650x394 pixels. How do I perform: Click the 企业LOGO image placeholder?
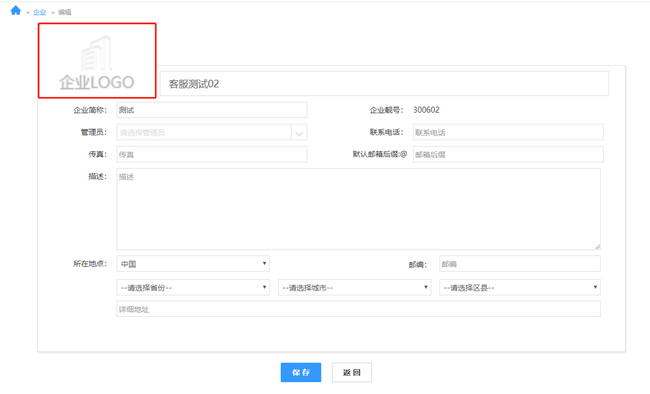97,61
